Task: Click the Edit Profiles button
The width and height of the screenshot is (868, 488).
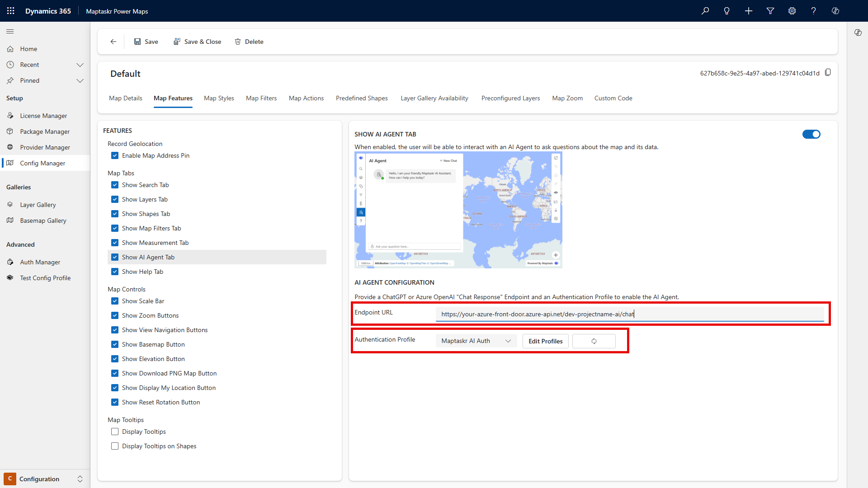Action: pyautogui.click(x=545, y=341)
